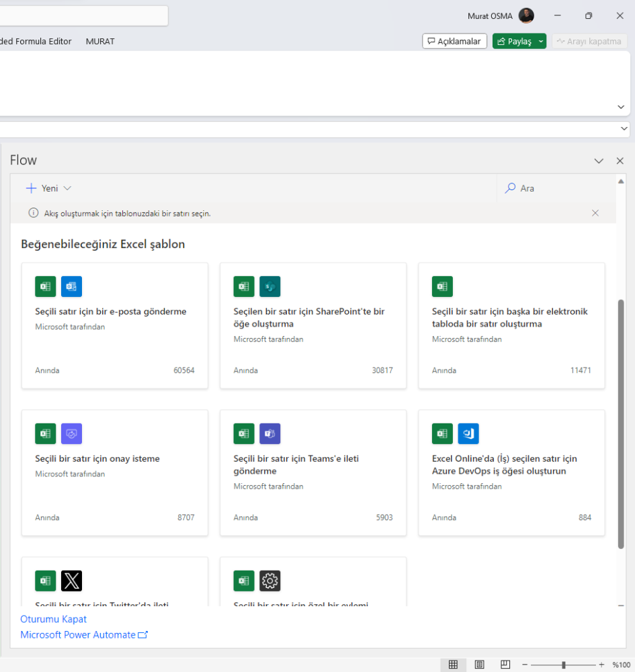
Task: Click the title bar search box
Action: pyautogui.click(x=84, y=16)
